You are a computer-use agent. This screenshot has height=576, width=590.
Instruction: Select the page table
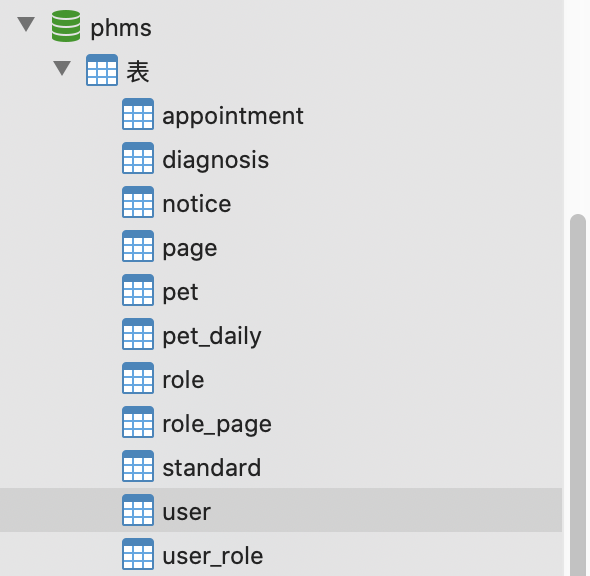click(281, 246)
